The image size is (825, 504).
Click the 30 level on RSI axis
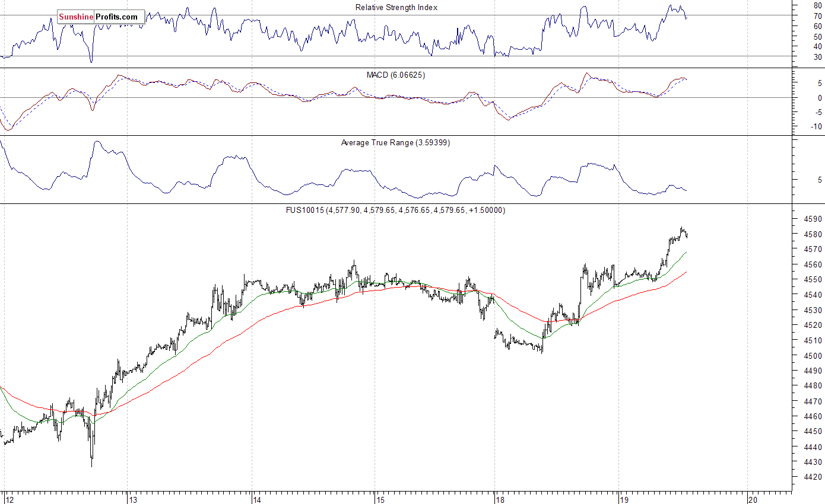(x=818, y=57)
